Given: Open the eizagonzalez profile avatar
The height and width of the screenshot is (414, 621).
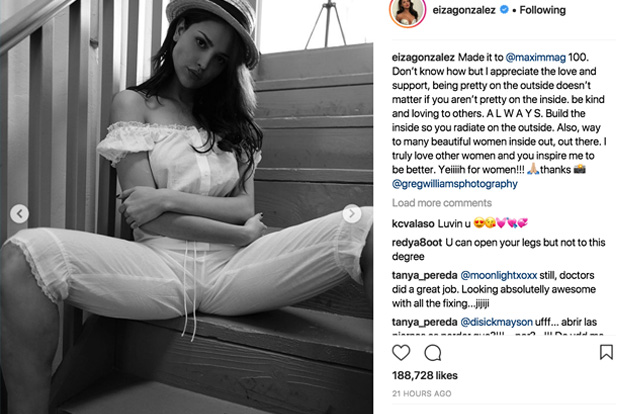Looking at the screenshot, I should [408, 11].
